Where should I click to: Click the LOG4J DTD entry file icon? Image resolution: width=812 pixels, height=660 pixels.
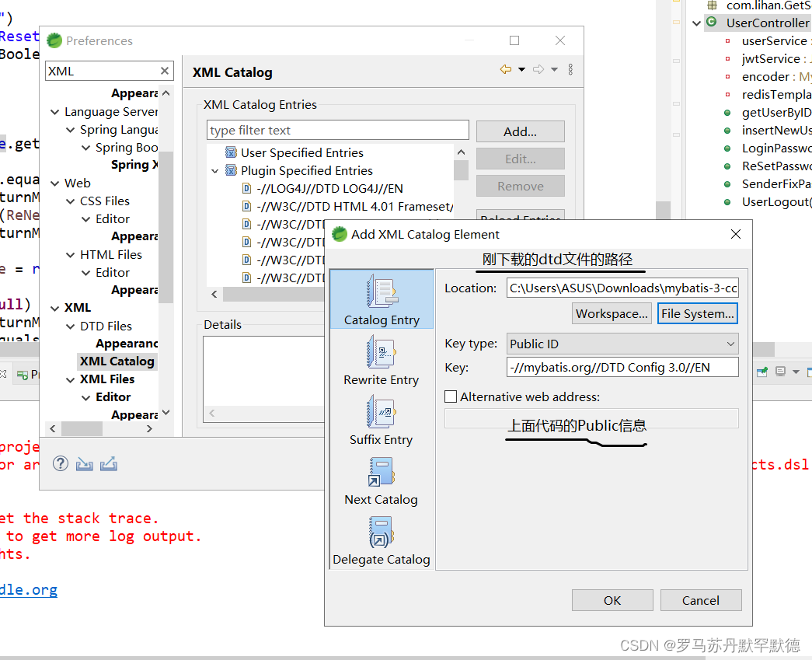point(247,188)
